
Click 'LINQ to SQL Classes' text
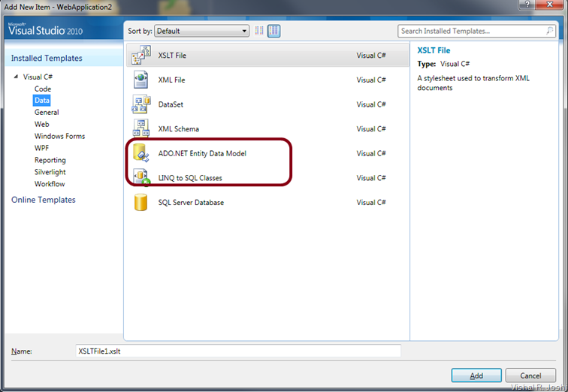[190, 178]
